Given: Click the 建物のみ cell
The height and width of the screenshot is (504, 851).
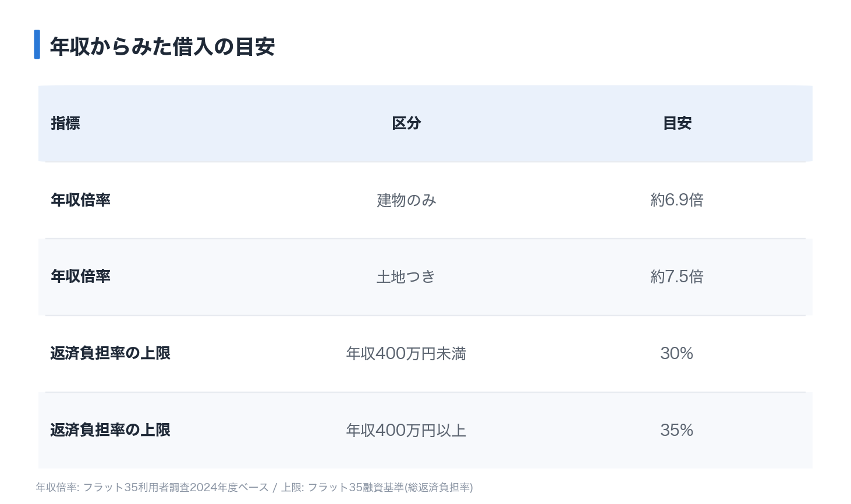Looking at the screenshot, I should (x=406, y=200).
